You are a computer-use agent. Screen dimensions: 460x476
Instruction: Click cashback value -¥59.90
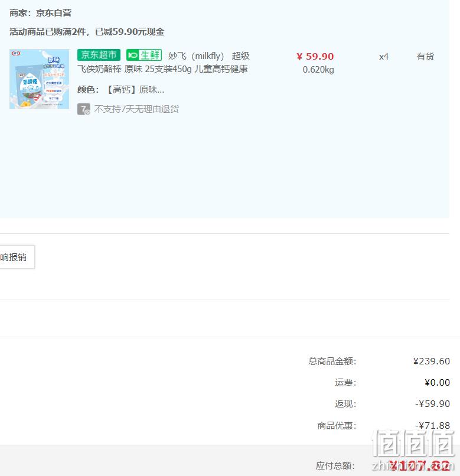(x=433, y=404)
